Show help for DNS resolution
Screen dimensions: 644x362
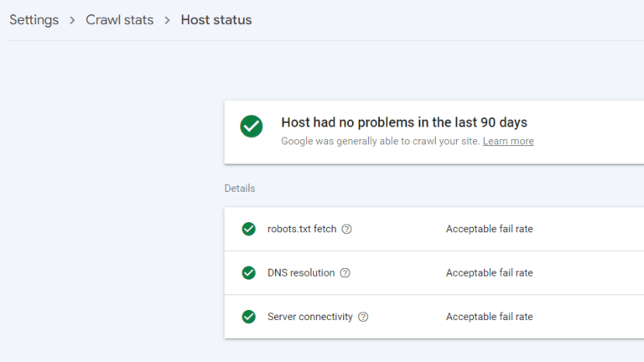(345, 273)
